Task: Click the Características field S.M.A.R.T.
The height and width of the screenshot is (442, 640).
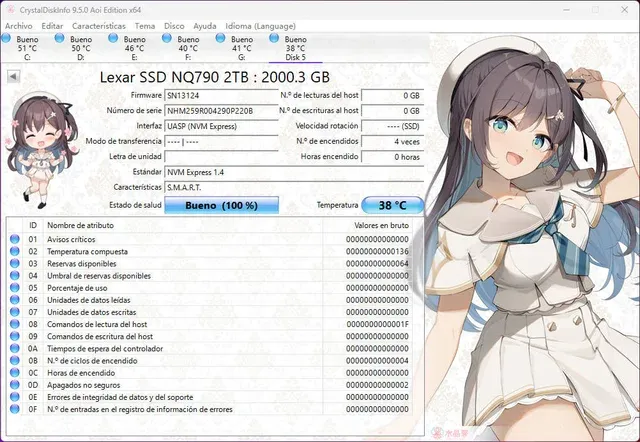Action: point(294,187)
